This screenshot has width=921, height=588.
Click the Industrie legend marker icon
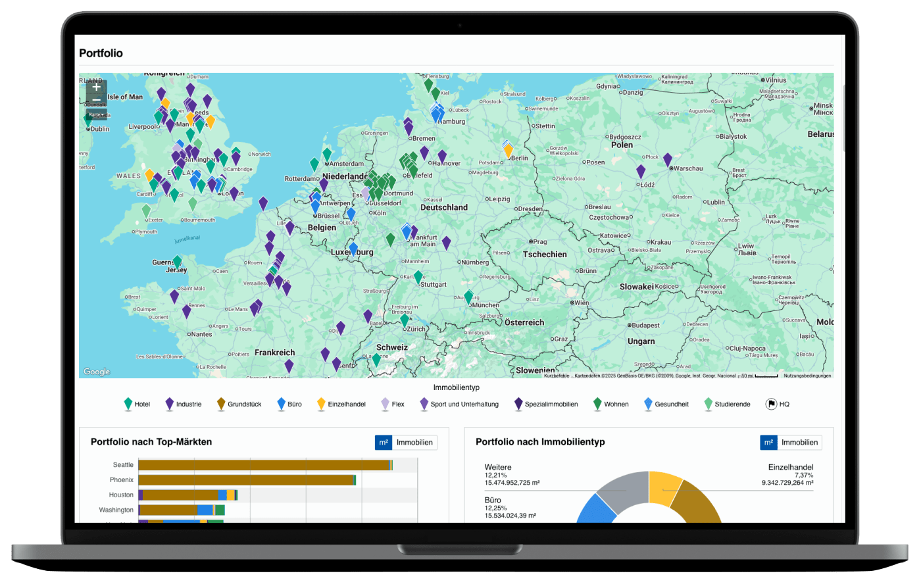tap(170, 404)
